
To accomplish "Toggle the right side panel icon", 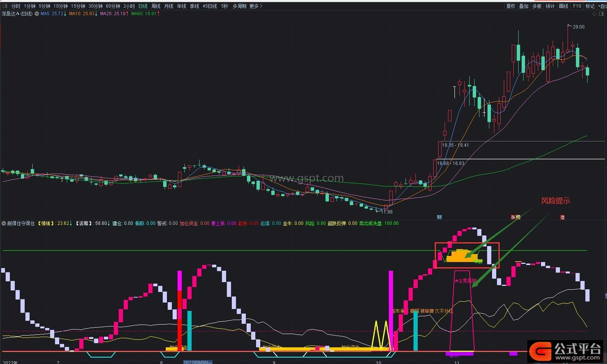I will 601,14.
